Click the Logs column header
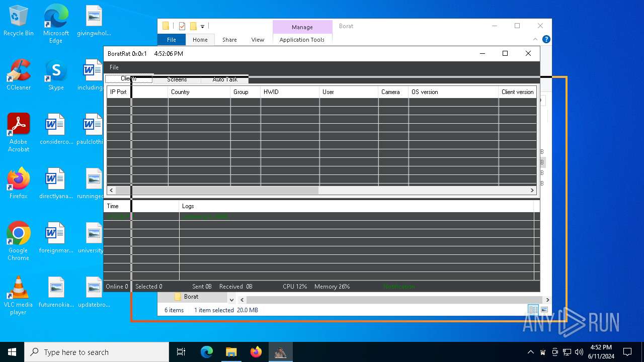 pos(356,206)
